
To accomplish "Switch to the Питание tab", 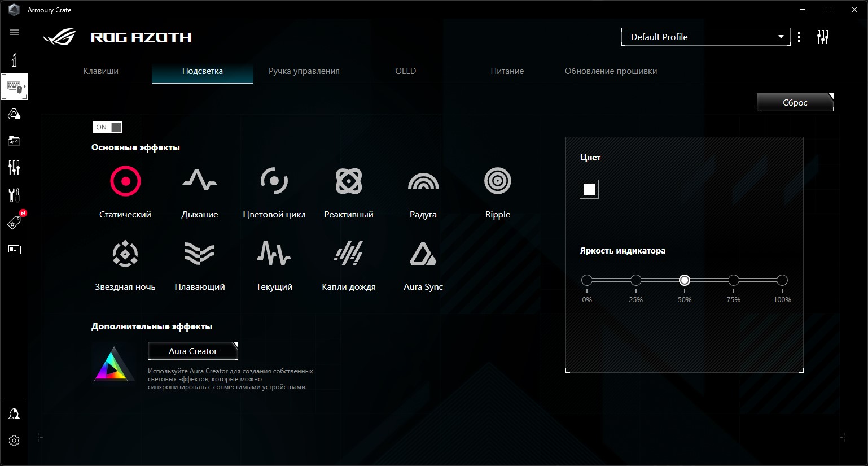I will (507, 71).
